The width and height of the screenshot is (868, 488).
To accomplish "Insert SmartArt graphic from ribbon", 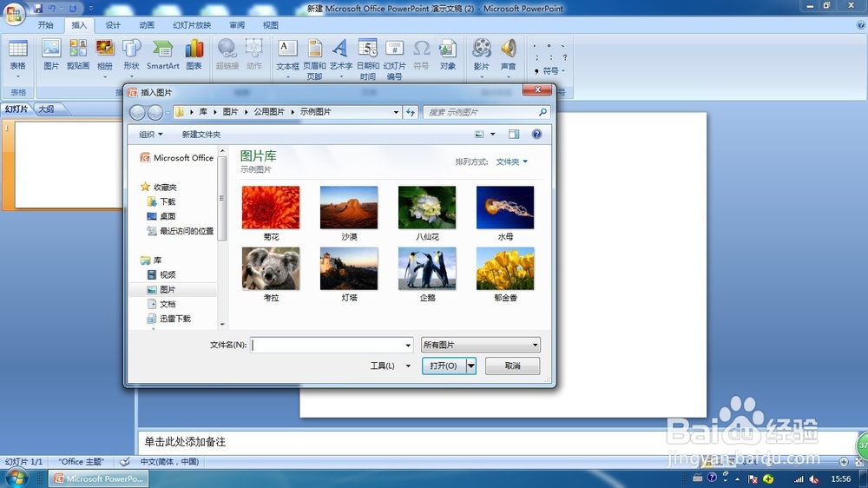I will point(163,55).
